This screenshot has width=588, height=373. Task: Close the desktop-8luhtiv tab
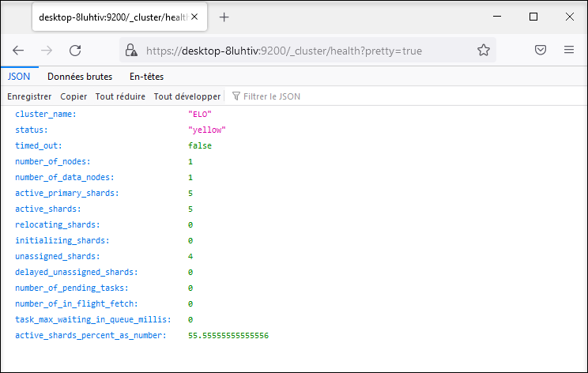point(194,17)
